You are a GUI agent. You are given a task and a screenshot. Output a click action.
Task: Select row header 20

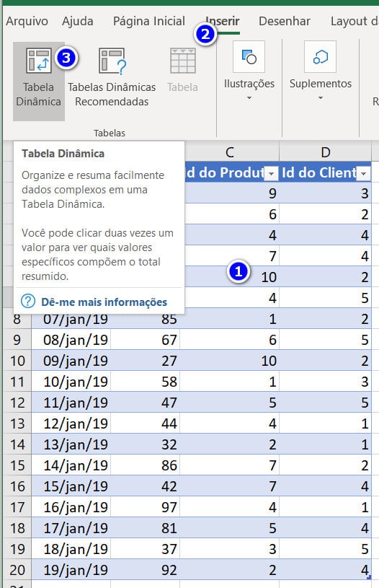pos(17,570)
